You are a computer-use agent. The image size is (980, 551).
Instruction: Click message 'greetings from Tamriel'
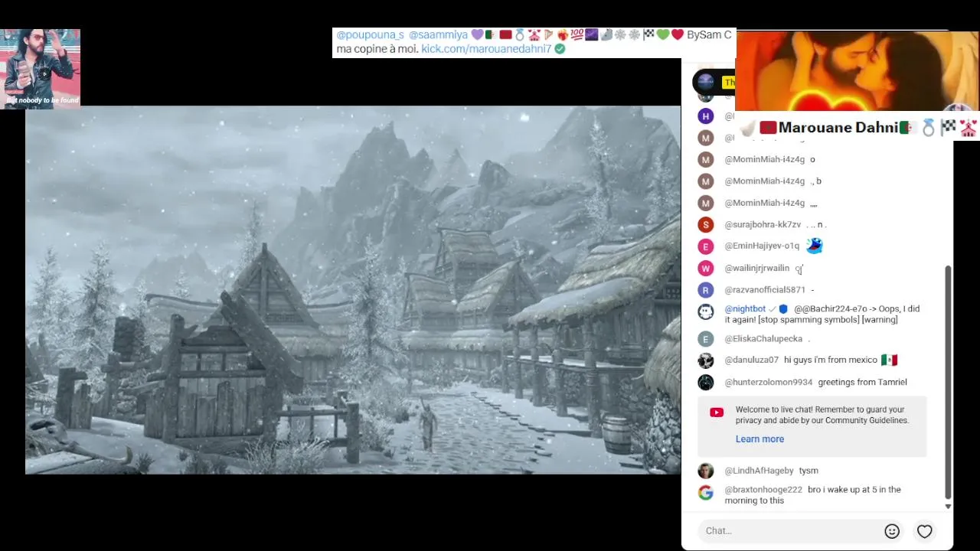pos(862,383)
